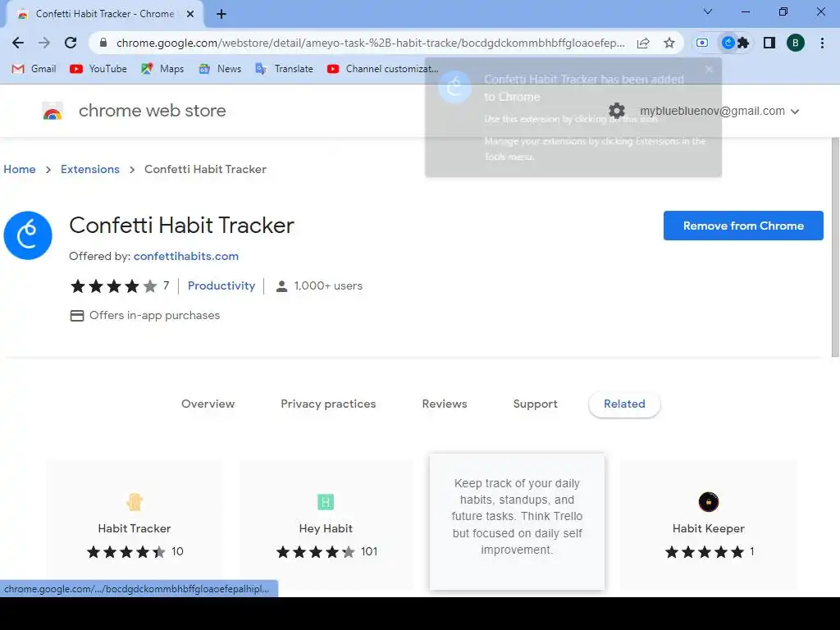The width and height of the screenshot is (840, 630).
Task: Click the Confetti star rating
Action: (113, 286)
